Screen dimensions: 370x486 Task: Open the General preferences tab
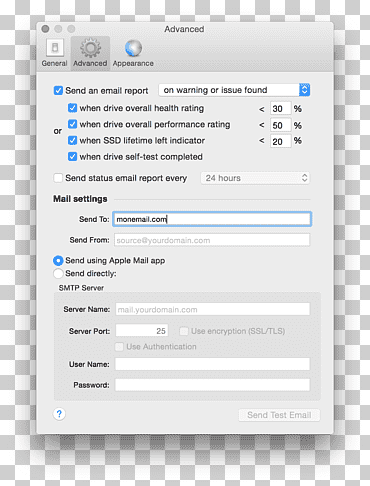pos(55,53)
